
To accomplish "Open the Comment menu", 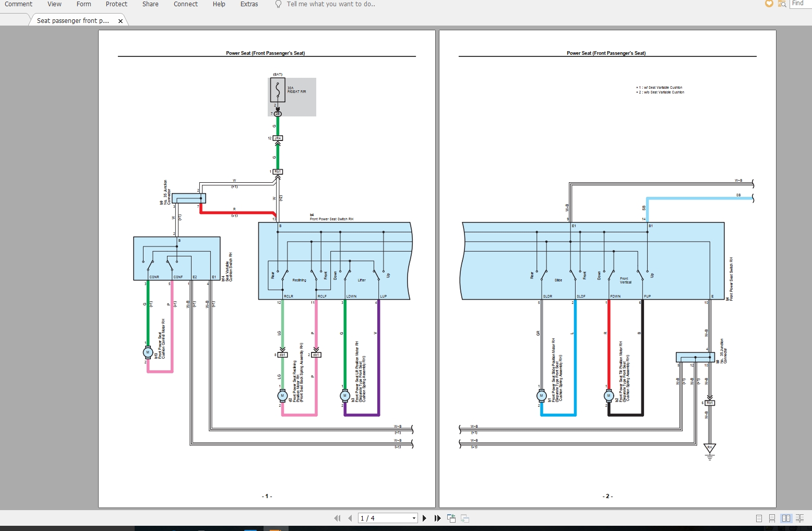I will (18, 4).
